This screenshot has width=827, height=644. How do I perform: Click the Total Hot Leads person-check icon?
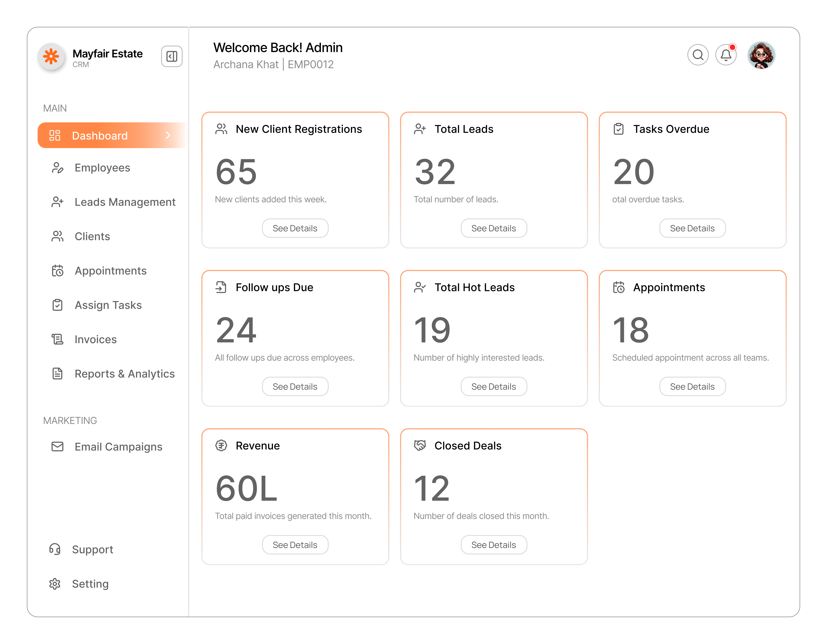tap(420, 287)
